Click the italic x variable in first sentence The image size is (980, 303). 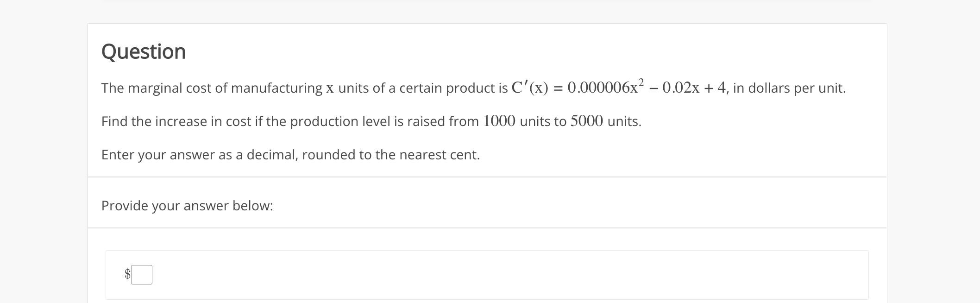pos(330,88)
